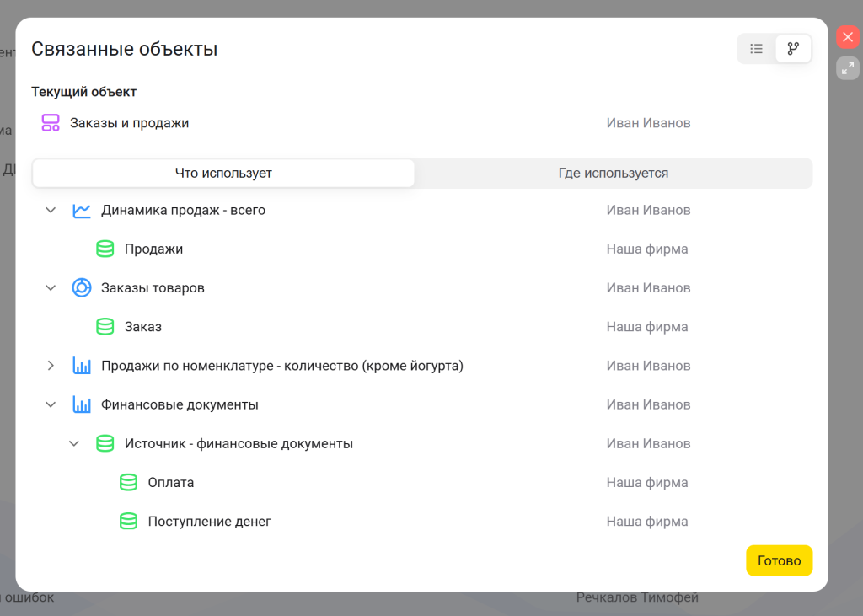Image resolution: width=863 pixels, height=616 pixels.
Task: Click the Текущий объект heading
Action: (x=83, y=92)
